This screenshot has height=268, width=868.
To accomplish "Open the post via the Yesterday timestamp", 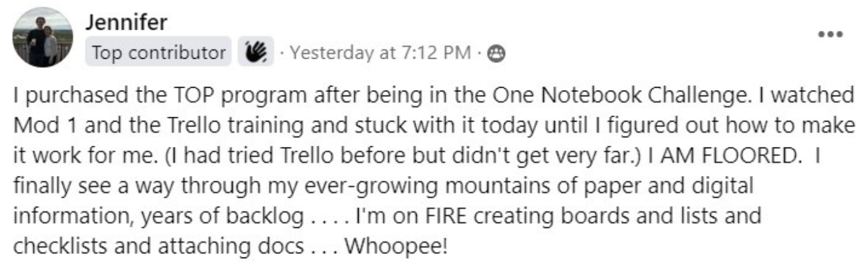I will tap(379, 54).
